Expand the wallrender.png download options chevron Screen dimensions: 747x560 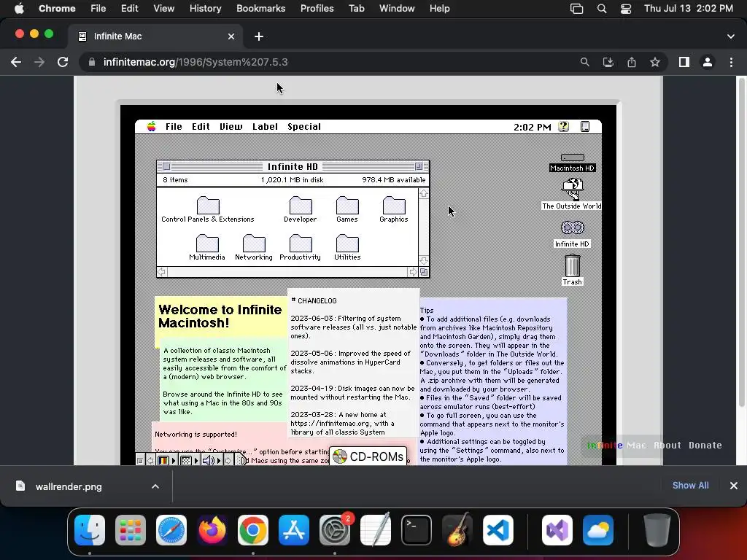point(155,486)
